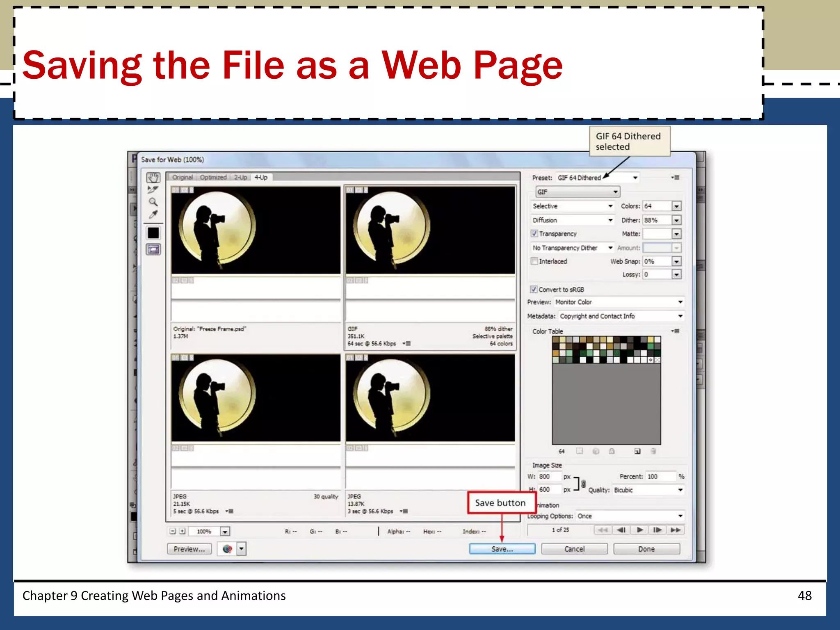Click map selected colors to transparent icon
The width and height of the screenshot is (840, 630).
coord(579,451)
